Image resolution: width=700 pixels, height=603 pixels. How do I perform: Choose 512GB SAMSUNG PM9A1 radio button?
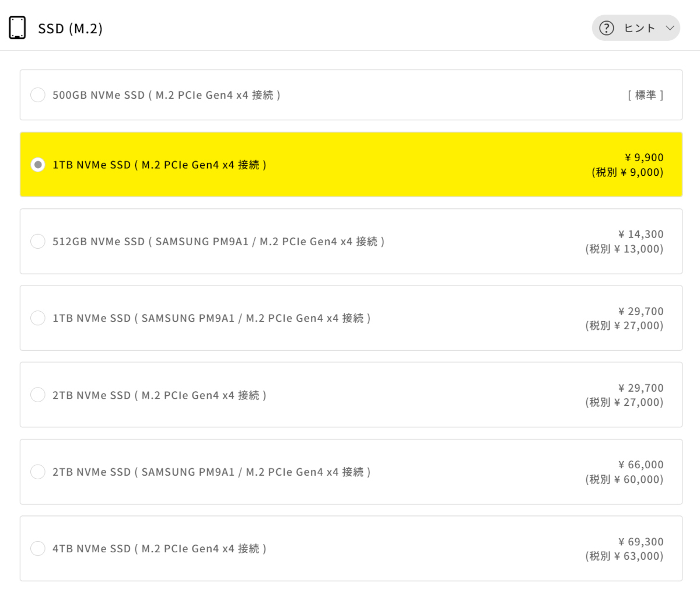[x=38, y=241]
